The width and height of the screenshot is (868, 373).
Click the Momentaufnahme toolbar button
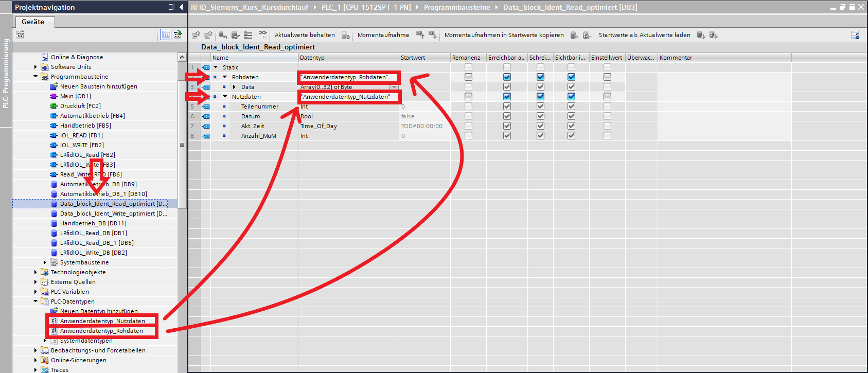(x=383, y=35)
